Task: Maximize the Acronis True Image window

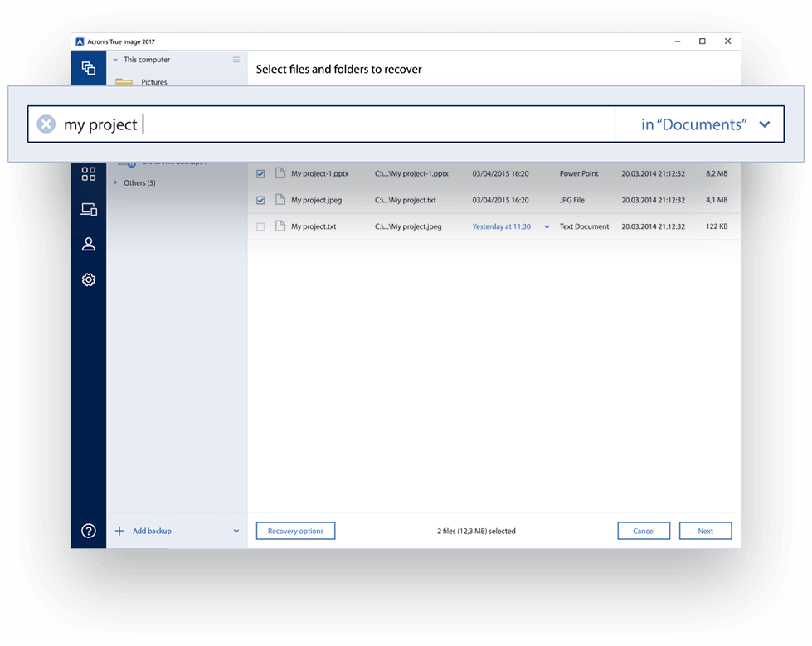Action: (703, 41)
